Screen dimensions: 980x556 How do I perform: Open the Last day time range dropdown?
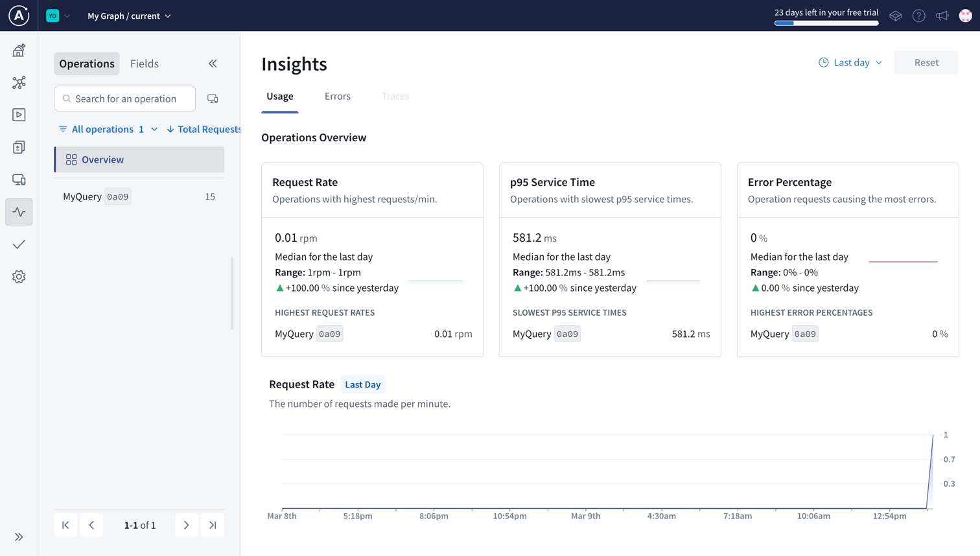(850, 62)
